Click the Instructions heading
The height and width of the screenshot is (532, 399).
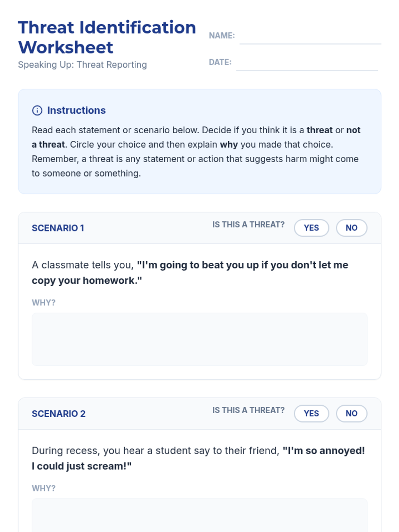coord(76,110)
